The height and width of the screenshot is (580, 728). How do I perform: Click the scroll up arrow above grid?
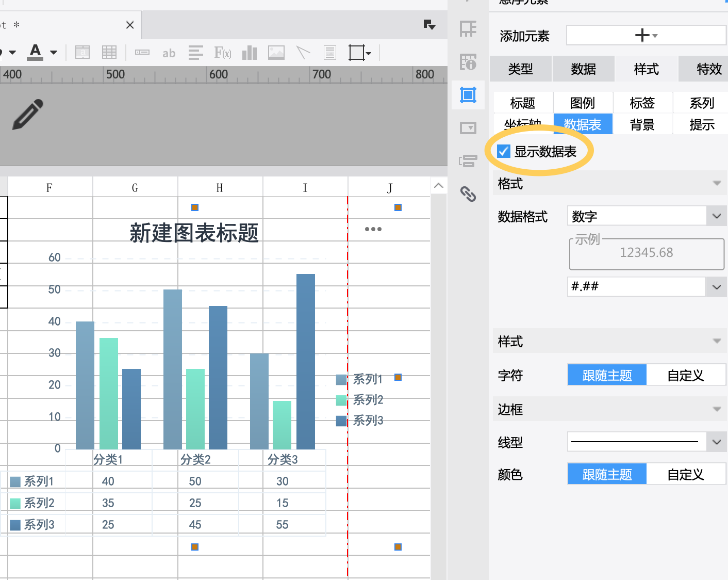pos(439,186)
